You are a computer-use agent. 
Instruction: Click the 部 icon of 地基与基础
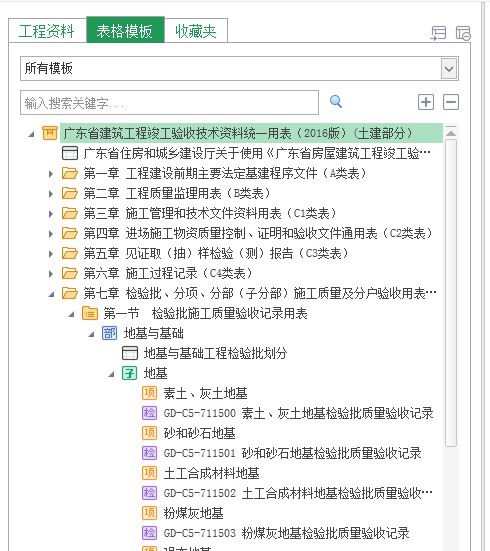coord(109,333)
